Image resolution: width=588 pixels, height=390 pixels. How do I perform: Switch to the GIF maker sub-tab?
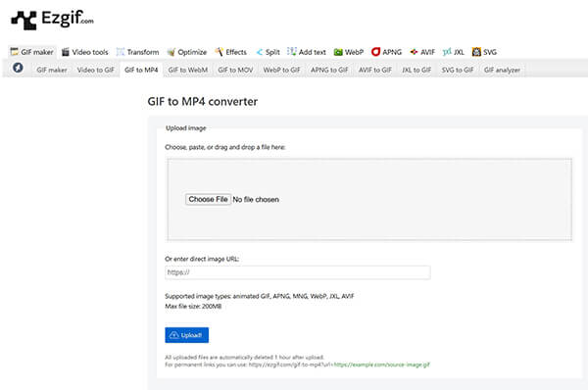(x=52, y=71)
